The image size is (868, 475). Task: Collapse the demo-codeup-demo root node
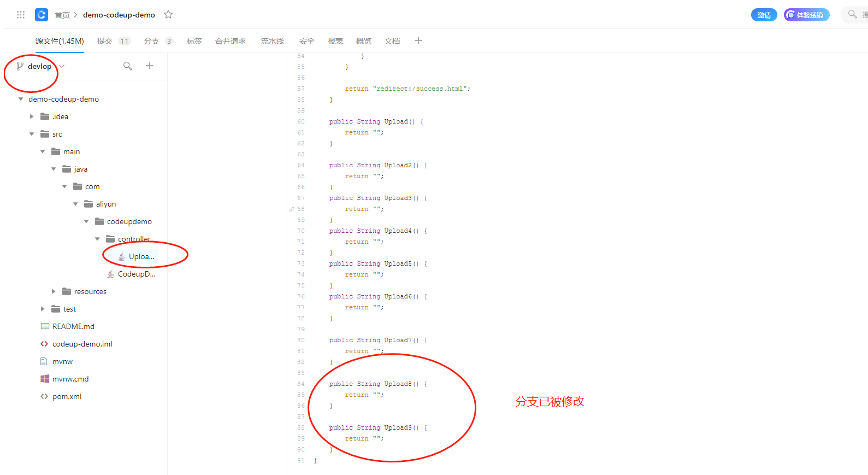[21, 99]
